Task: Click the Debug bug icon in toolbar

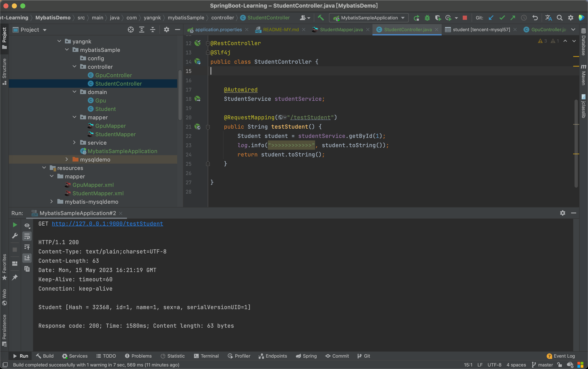Action: coord(427,18)
